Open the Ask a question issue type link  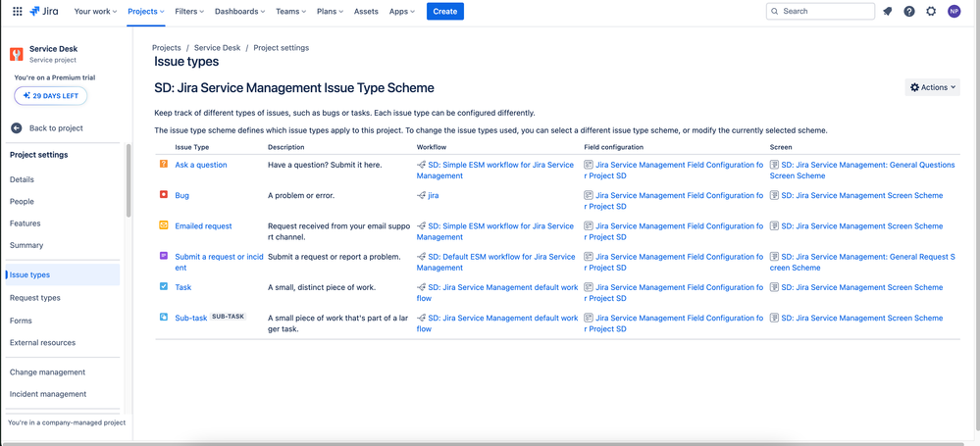[201, 165]
